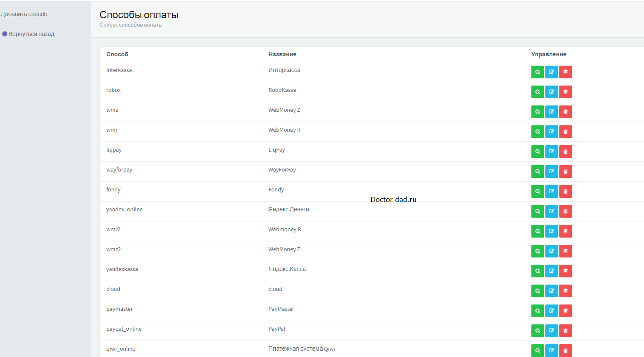This screenshot has width=644, height=357.
Task: Delete the paymaster payment method
Action: (566, 311)
